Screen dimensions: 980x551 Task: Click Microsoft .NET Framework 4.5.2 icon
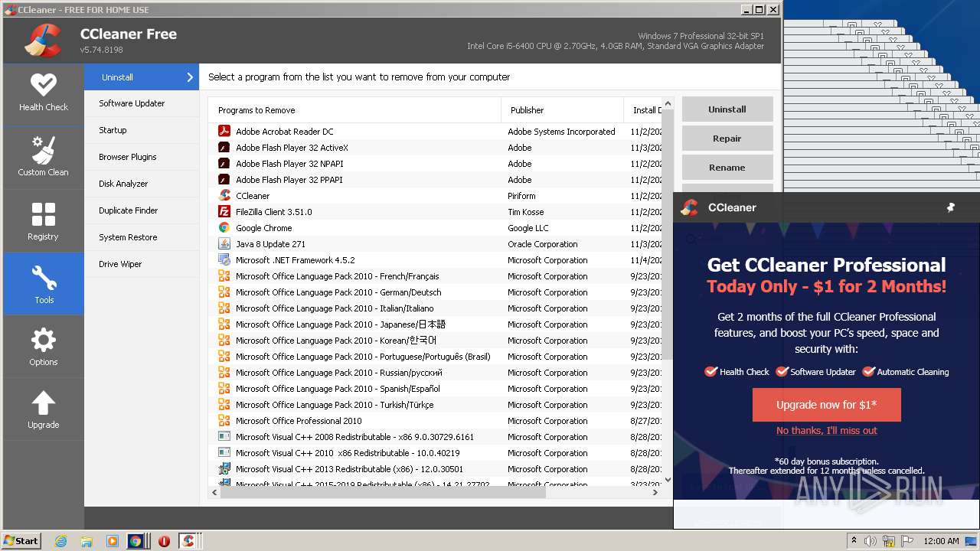pos(224,259)
